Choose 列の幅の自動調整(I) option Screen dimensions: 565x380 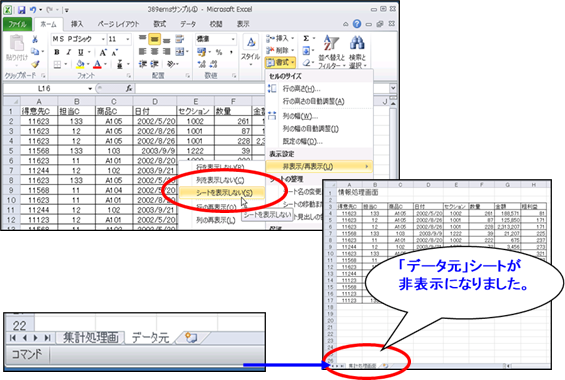pyautogui.click(x=310, y=129)
